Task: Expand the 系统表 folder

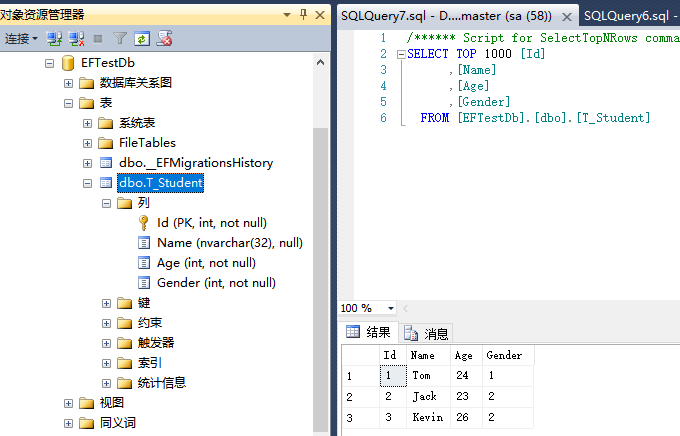Action: coord(88,123)
